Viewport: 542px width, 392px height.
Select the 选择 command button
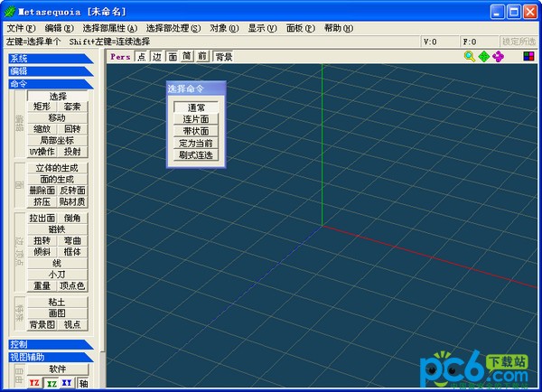point(58,96)
